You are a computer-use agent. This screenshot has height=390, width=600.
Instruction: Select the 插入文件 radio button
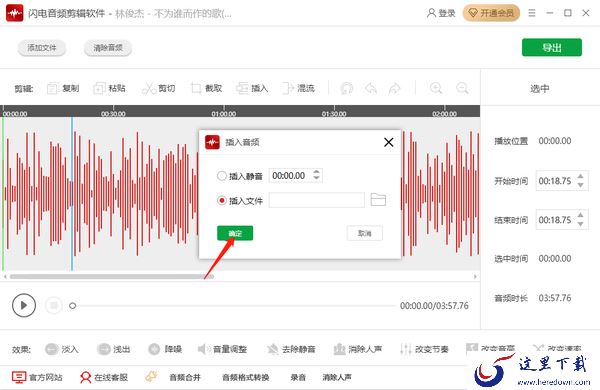click(x=222, y=200)
